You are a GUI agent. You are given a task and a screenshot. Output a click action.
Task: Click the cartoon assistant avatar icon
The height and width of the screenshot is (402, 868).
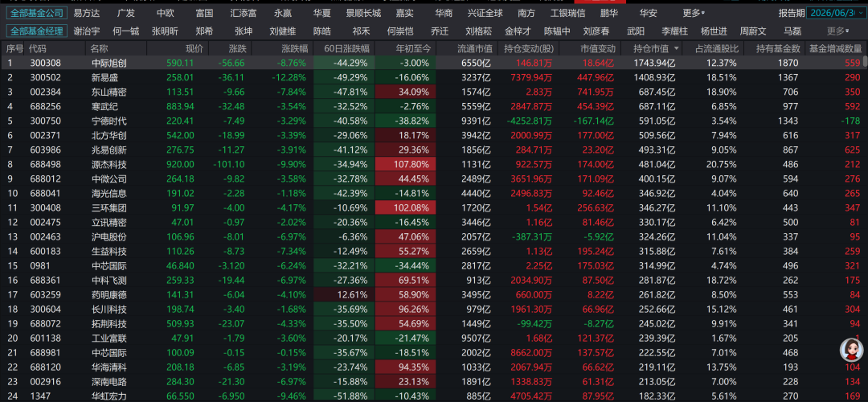tap(851, 350)
